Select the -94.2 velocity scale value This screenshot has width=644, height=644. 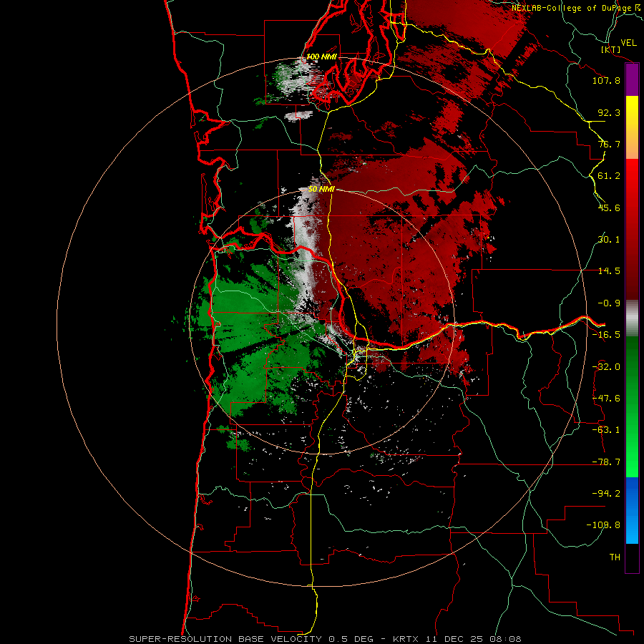tap(606, 493)
